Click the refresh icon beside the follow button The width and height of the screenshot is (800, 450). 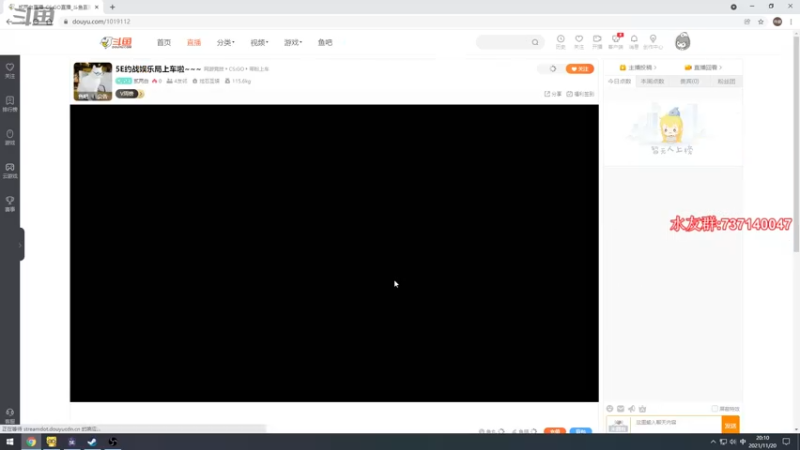point(553,69)
